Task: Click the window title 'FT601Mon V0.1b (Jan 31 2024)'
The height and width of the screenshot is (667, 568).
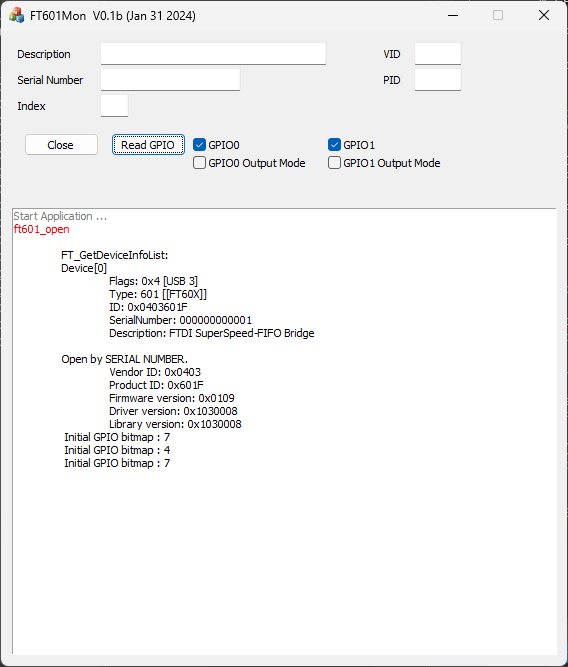Action: click(x=113, y=16)
